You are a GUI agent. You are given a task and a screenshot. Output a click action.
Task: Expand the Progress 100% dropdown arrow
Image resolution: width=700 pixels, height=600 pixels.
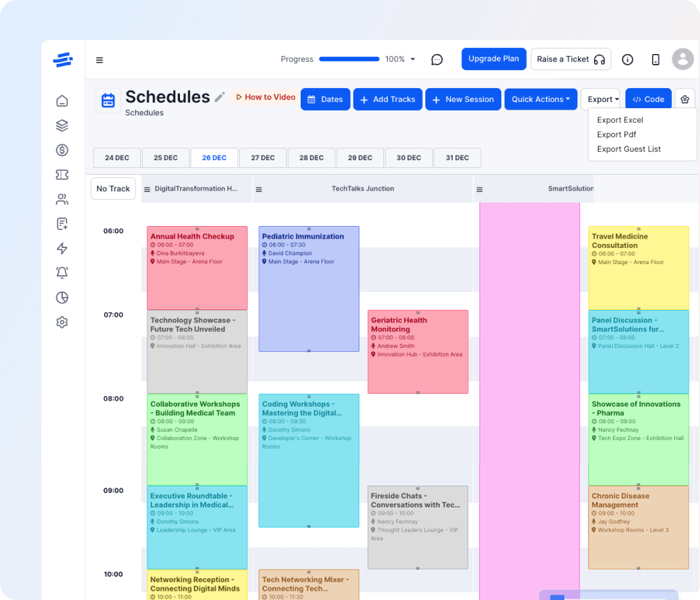point(413,59)
